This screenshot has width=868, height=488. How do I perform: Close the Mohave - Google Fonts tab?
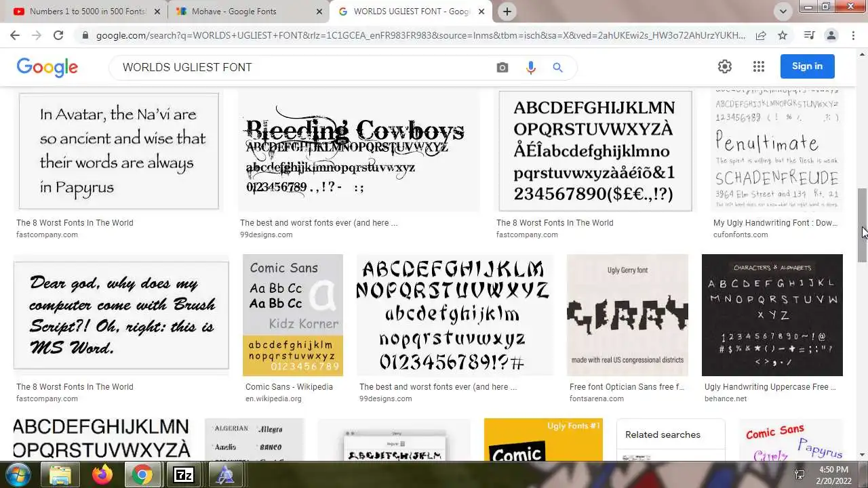point(319,12)
